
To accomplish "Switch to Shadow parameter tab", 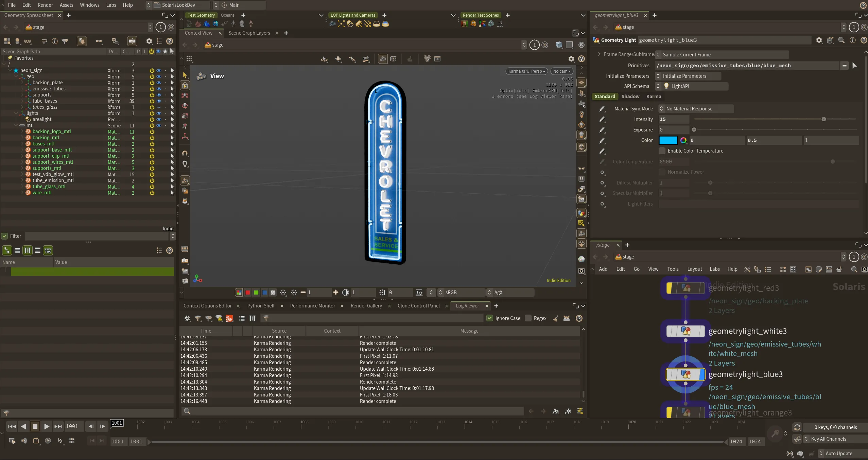I will [630, 96].
